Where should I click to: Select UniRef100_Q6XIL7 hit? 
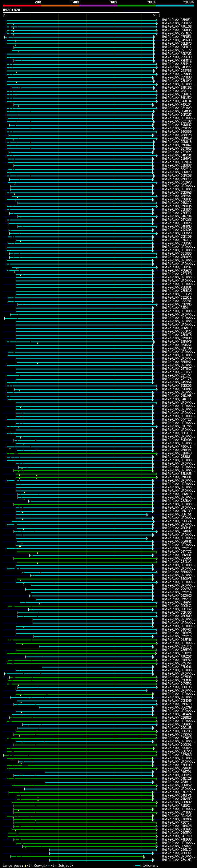point(177,91)
